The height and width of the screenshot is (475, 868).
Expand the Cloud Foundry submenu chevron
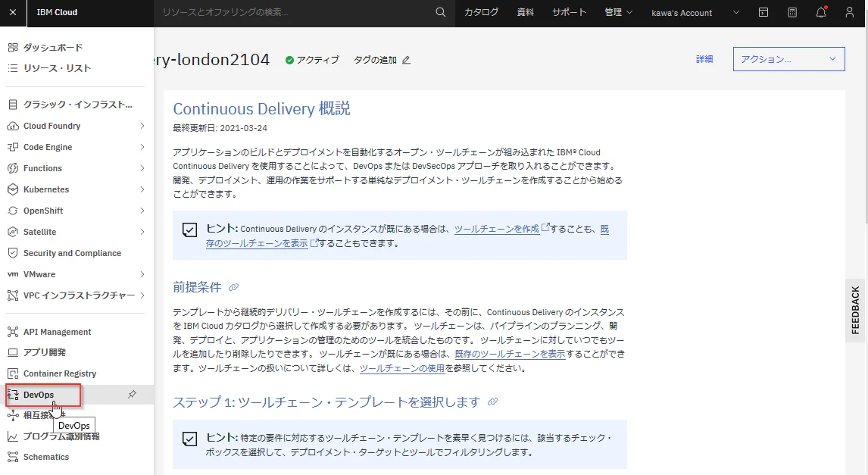point(142,127)
